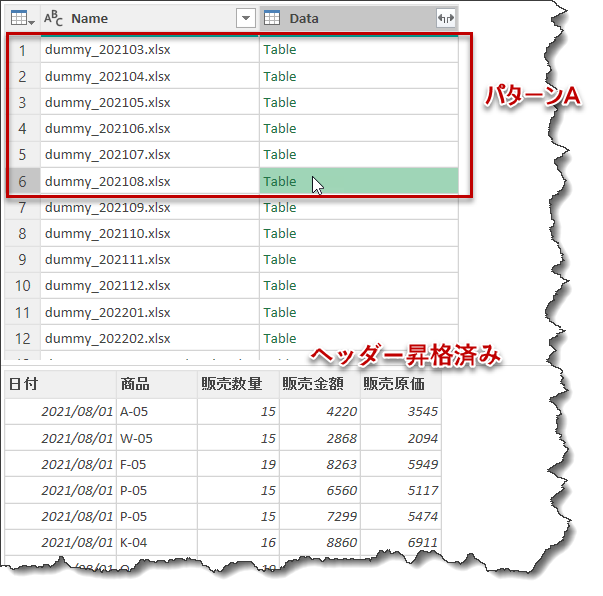Image resolution: width=603 pixels, height=596 pixels.
Task: Select file name dummy_202110.xlsx
Action: (107, 233)
